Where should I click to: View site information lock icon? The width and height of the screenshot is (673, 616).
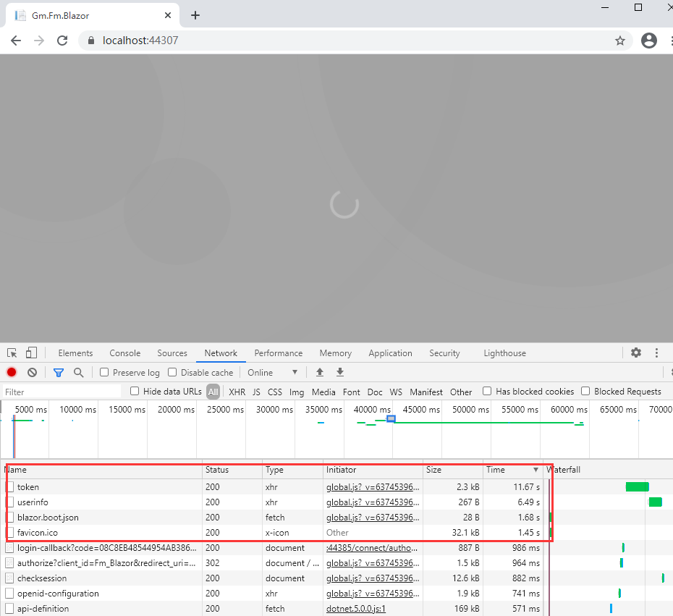point(90,41)
